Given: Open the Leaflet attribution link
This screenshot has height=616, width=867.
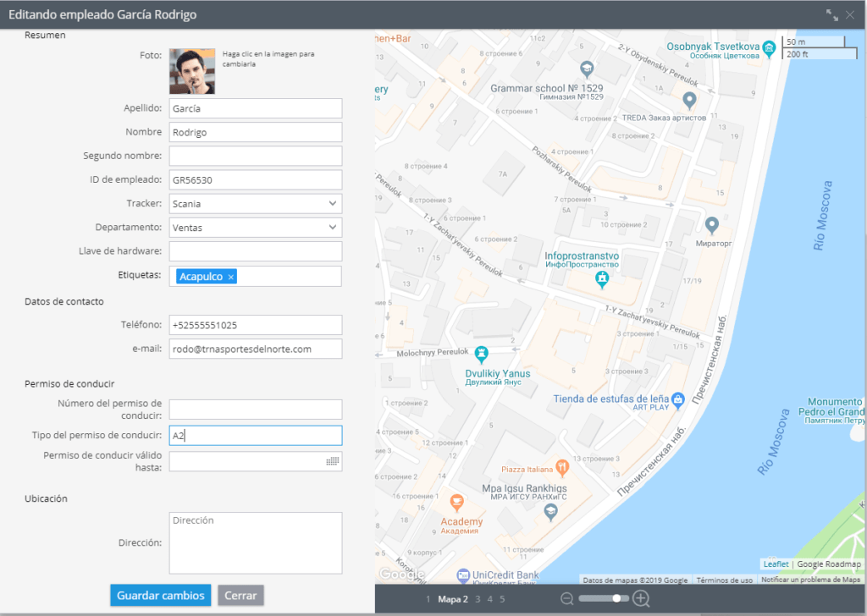Looking at the screenshot, I should (x=776, y=564).
